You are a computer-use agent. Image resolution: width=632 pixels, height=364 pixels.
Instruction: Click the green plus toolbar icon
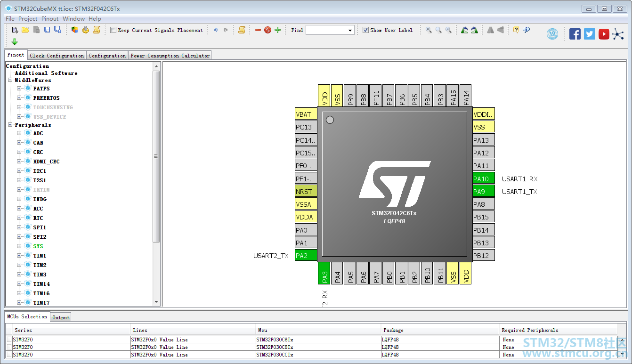(x=277, y=30)
